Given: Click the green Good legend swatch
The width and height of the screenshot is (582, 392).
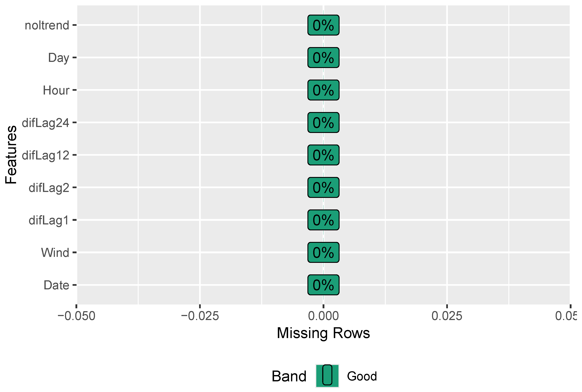Looking at the screenshot, I should (327, 376).
